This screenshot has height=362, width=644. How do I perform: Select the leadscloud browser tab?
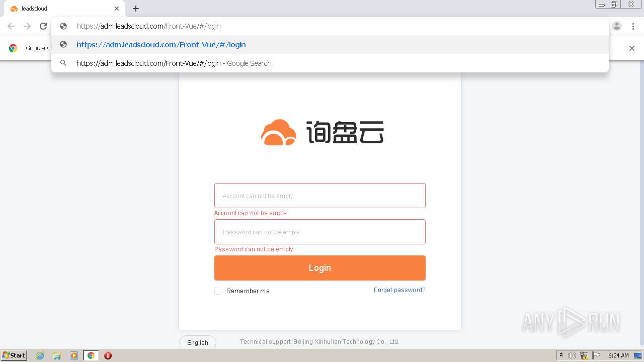point(64,9)
